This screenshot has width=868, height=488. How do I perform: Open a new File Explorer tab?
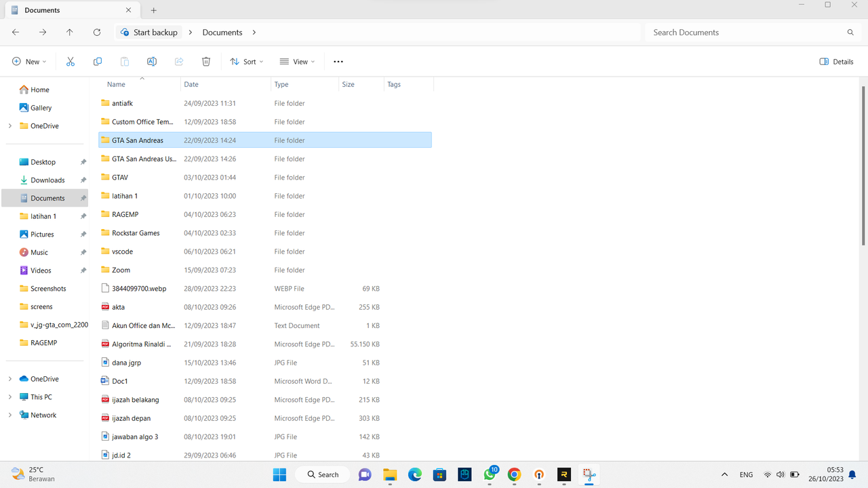pos(154,10)
